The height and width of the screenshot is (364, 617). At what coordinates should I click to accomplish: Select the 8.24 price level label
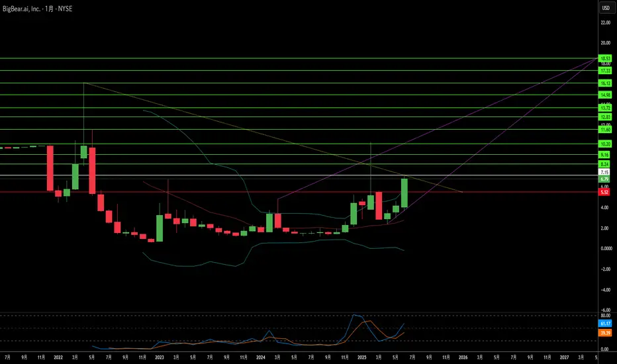coord(604,164)
